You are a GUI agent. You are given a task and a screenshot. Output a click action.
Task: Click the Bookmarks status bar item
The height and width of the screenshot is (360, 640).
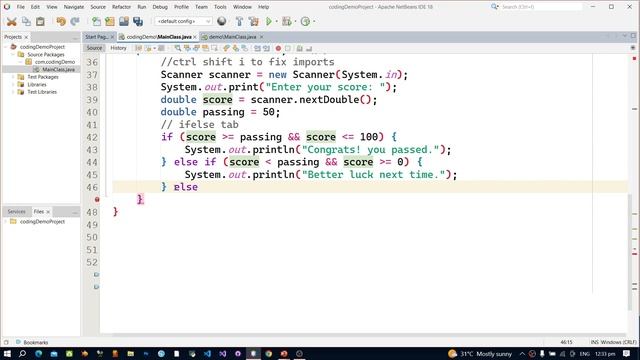pyautogui.click(x=32, y=342)
